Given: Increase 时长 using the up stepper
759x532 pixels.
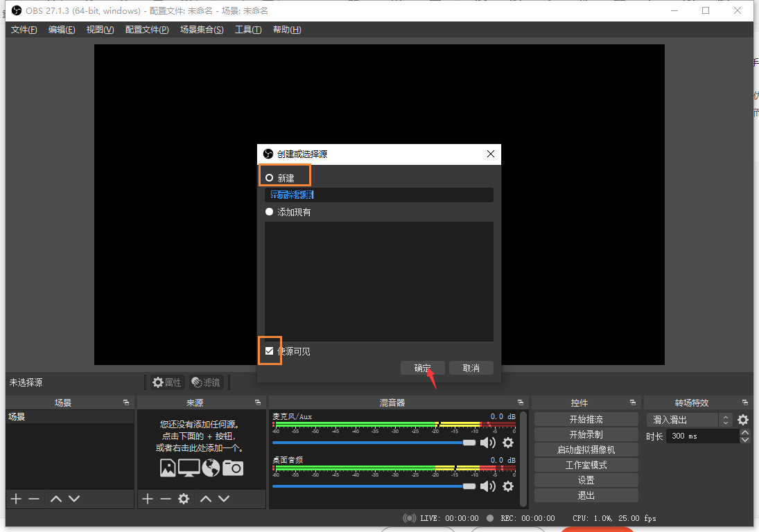Looking at the screenshot, I should point(744,432).
